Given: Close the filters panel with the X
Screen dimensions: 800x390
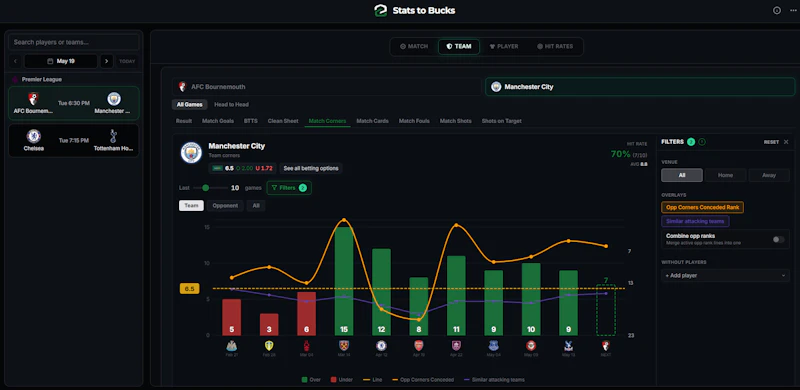Looking at the screenshot, I should coord(786,142).
